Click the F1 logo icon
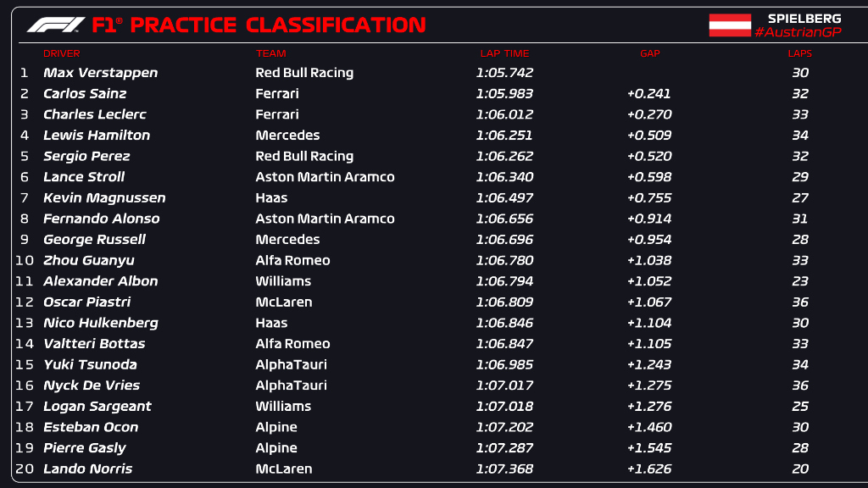The image size is (868, 488). point(55,25)
